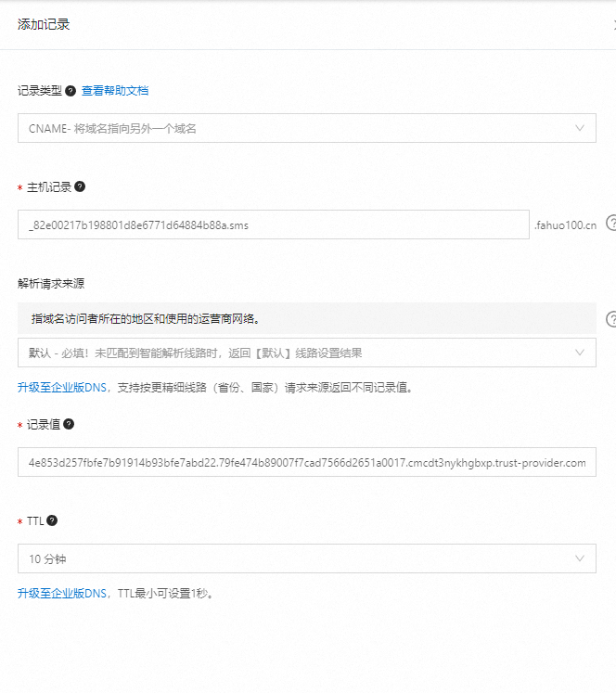Click 升级至企业版DNS link under the line dropdown
Screen dimensions: 616x693
pos(63,387)
